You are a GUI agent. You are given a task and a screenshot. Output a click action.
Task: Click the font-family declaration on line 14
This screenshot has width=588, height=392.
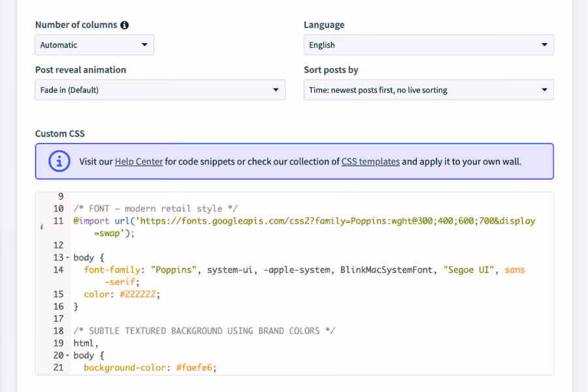304,276
